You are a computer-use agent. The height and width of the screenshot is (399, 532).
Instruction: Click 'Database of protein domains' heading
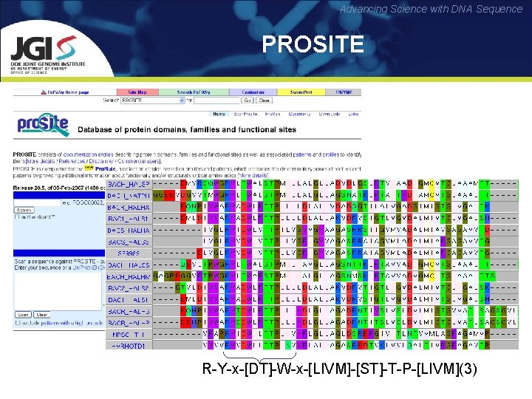pos(187,129)
